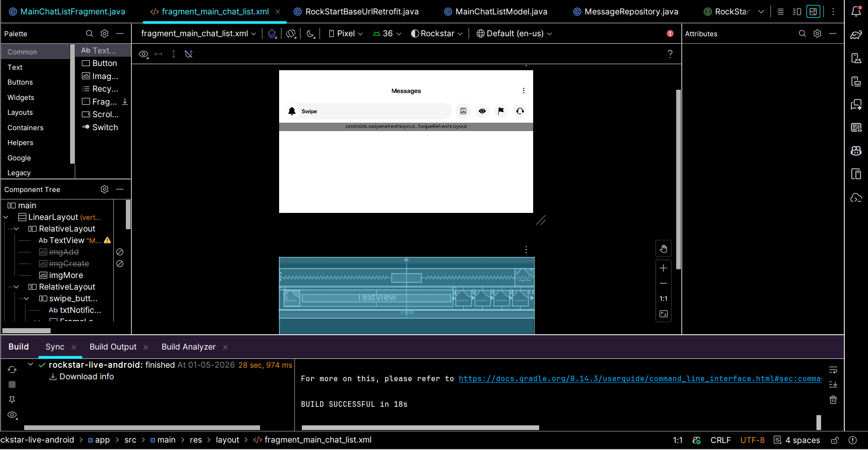Select the pan hand tool
This screenshot has width=868, height=450.
664,249
